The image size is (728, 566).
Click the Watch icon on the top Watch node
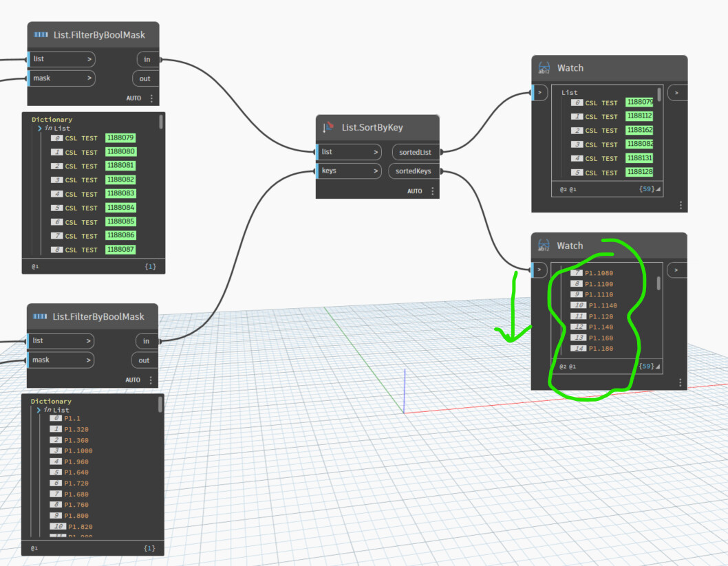[543, 67]
